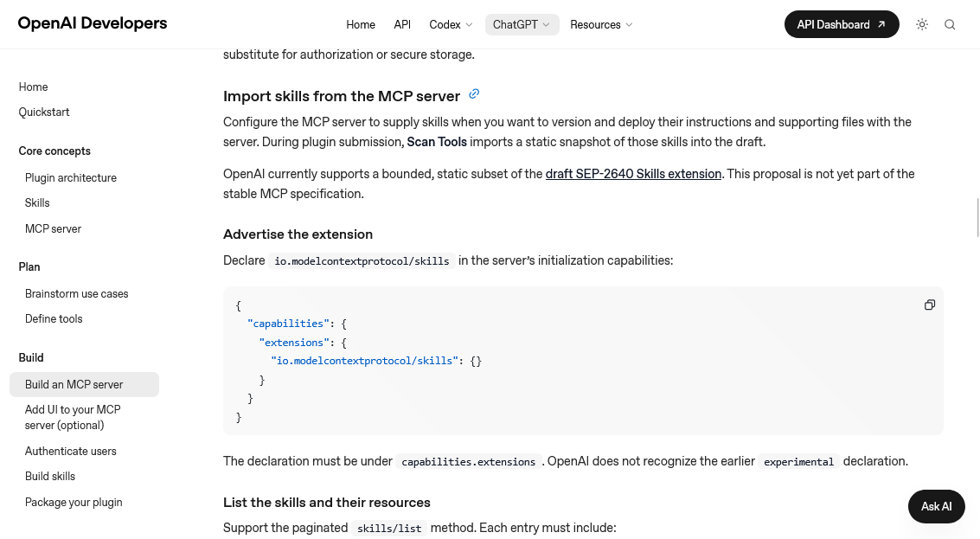Open API Dashboard external arrow button

[x=842, y=24]
